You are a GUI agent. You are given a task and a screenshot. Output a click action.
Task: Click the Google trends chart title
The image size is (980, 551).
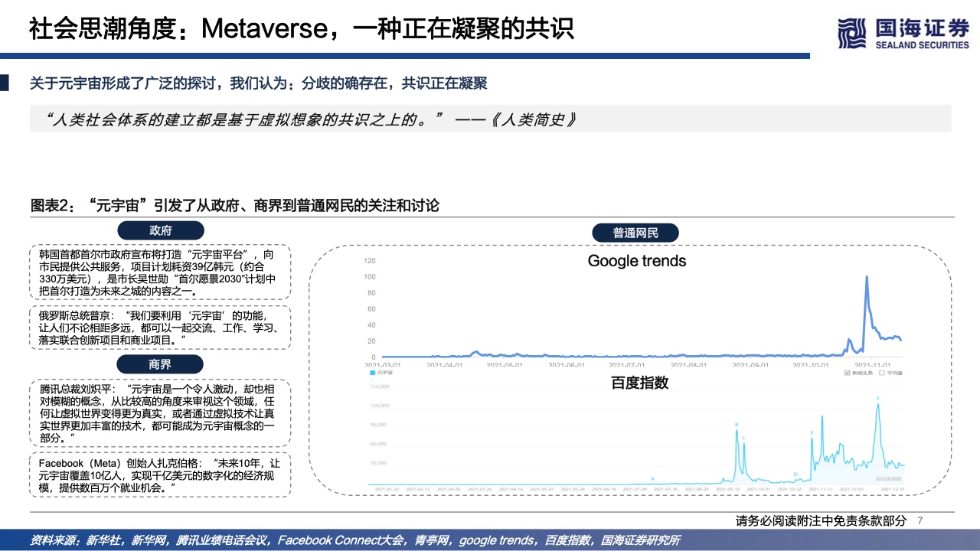tap(637, 261)
